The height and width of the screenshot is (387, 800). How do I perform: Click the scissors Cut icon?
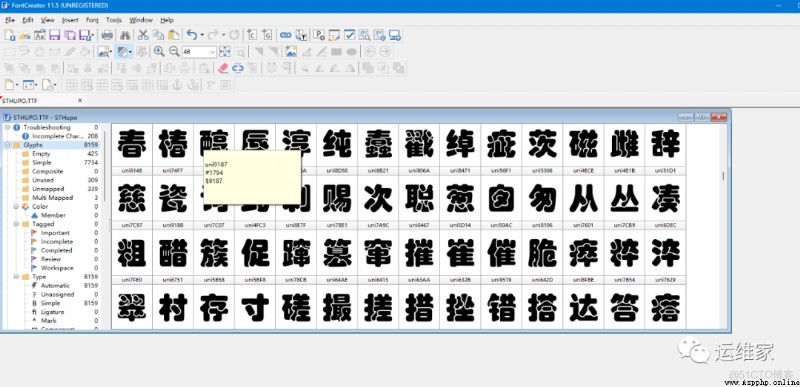pyautogui.click(x=143, y=35)
